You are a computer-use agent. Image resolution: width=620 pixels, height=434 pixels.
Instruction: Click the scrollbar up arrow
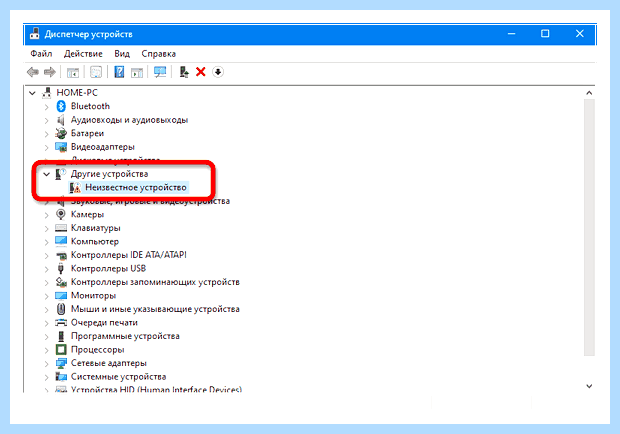[589, 93]
